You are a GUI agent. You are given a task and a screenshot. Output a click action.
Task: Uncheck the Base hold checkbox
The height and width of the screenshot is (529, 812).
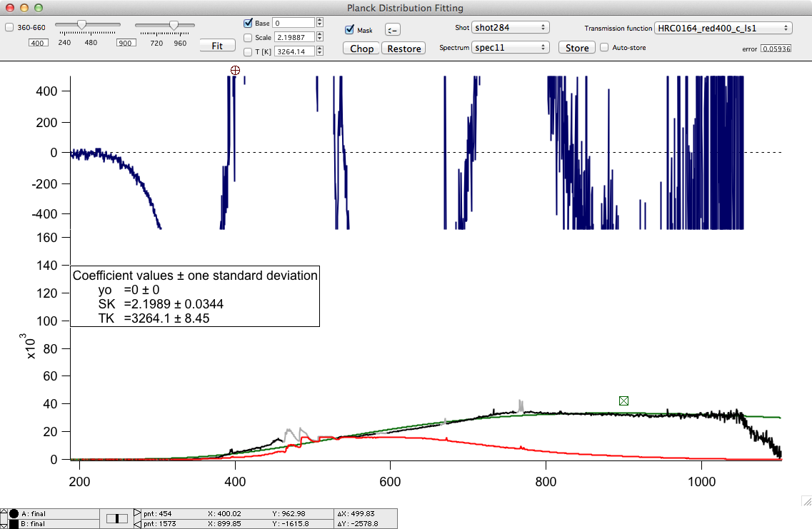[x=248, y=23]
